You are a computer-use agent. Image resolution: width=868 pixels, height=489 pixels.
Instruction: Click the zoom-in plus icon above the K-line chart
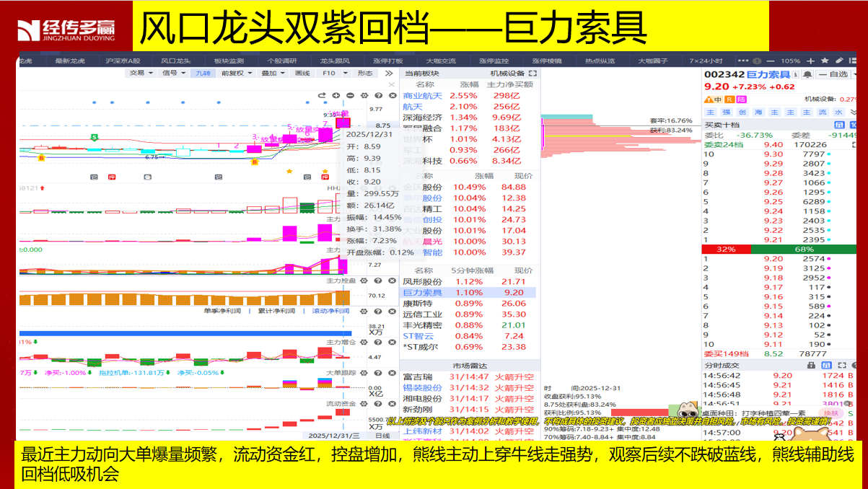coord(336,95)
